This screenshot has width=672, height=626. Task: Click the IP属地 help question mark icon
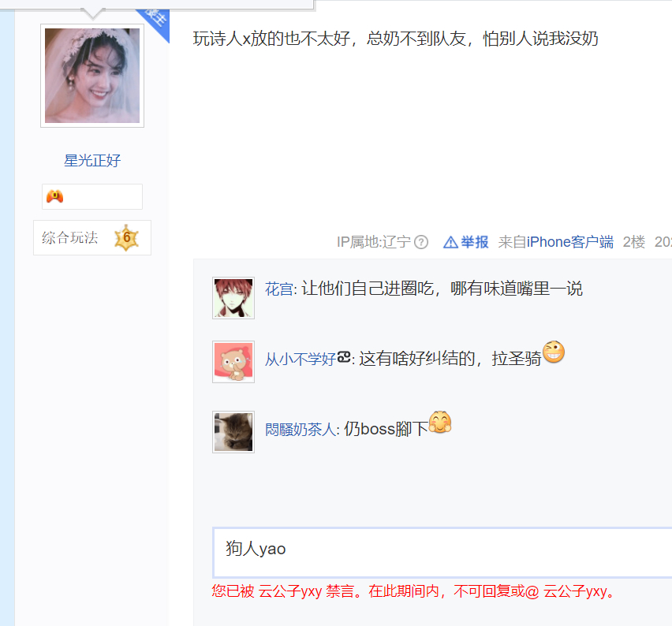tap(421, 242)
